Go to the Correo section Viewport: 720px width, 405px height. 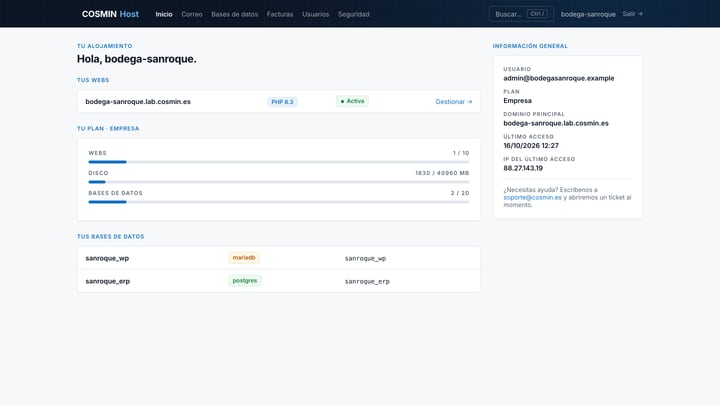pos(192,14)
